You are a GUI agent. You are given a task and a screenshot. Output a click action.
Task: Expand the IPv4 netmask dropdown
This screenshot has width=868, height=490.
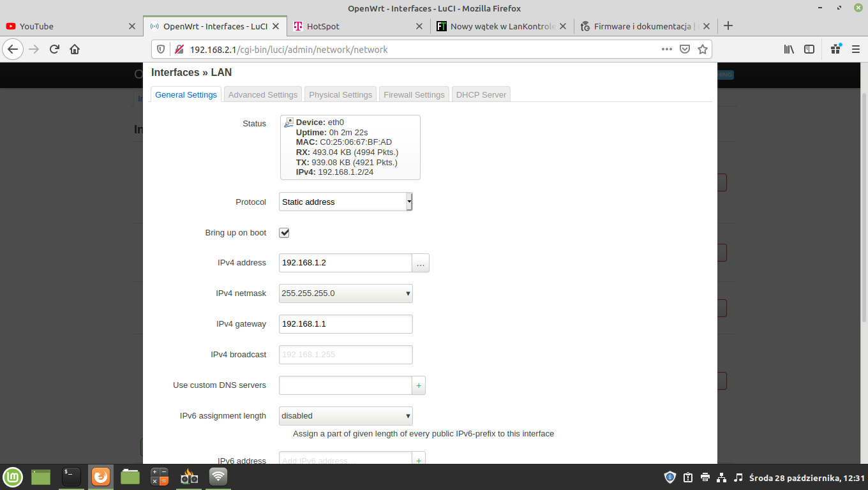click(x=345, y=293)
